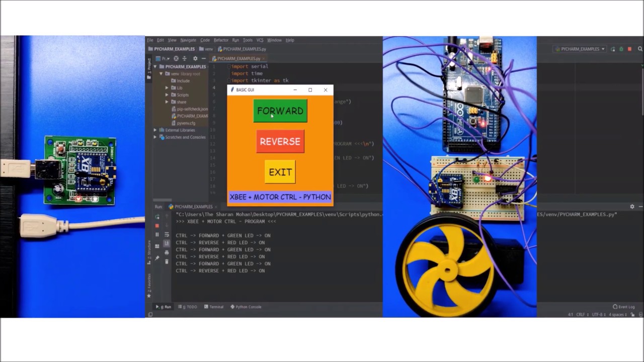Open the Code menu

pos(205,40)
